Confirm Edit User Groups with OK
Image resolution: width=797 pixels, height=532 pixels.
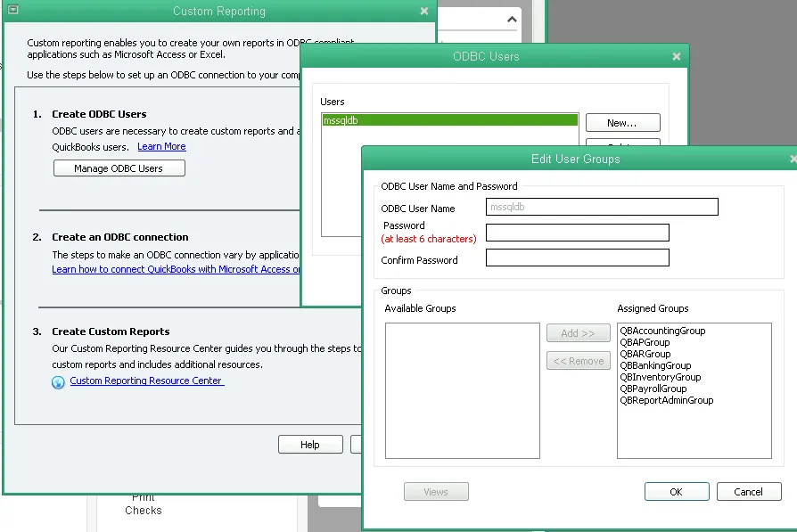tap(677, 492)
